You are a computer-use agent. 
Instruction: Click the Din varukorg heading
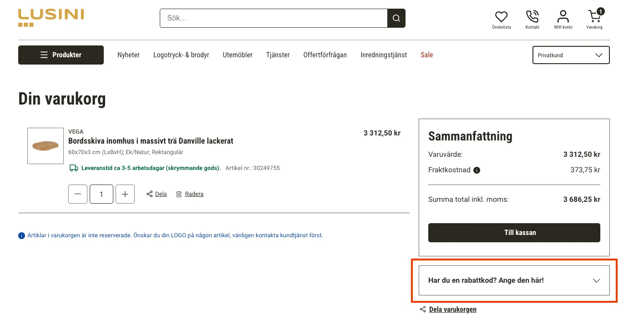click(x=62, y=99)
